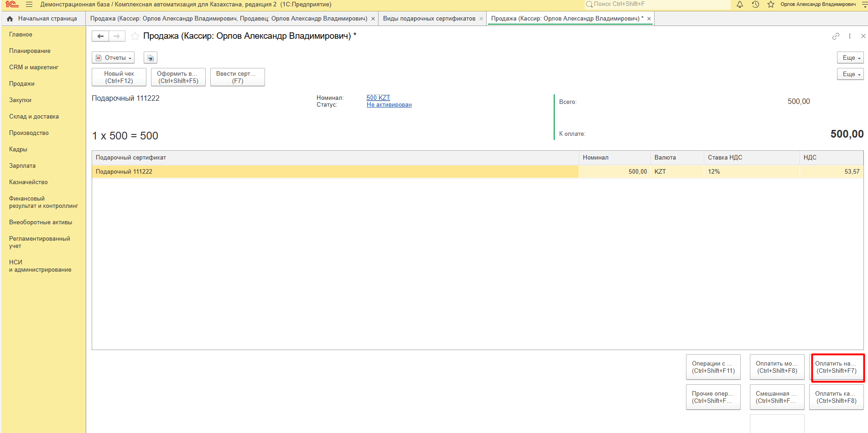Click the get link chain icon
This screenshot has width=868, height=433.
pos(836,36)
